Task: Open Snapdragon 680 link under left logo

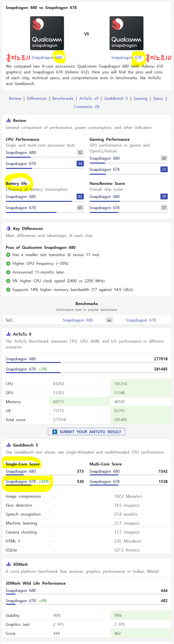Action: point(47,57)
